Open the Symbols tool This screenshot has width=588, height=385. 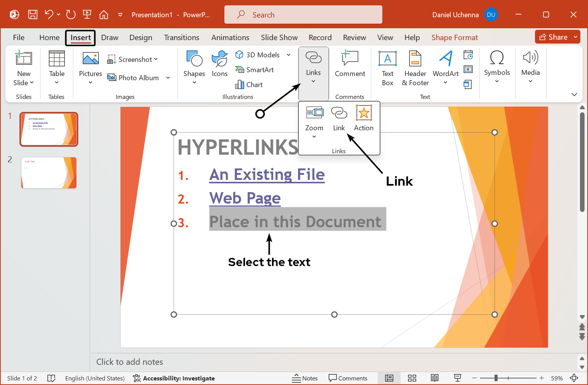(497, 69)
